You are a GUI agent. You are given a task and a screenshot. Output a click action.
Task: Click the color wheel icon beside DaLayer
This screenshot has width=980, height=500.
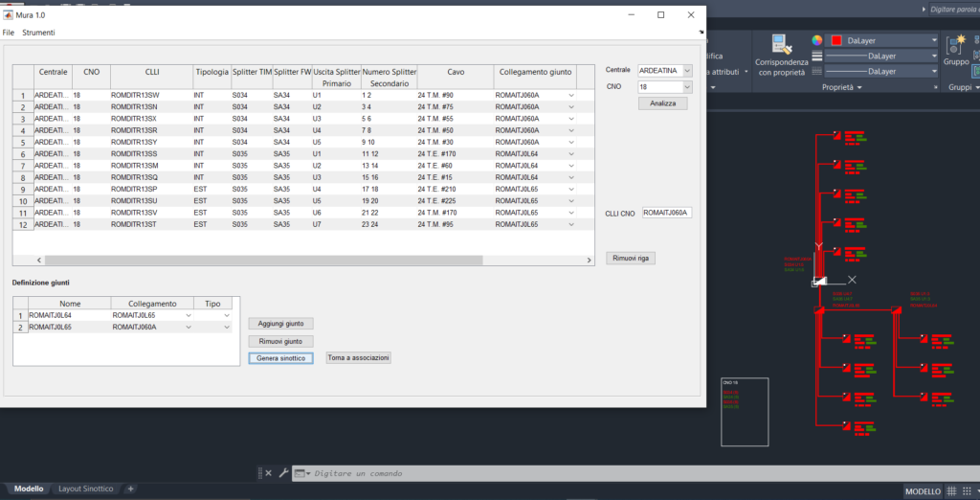[x=817, y=40]
